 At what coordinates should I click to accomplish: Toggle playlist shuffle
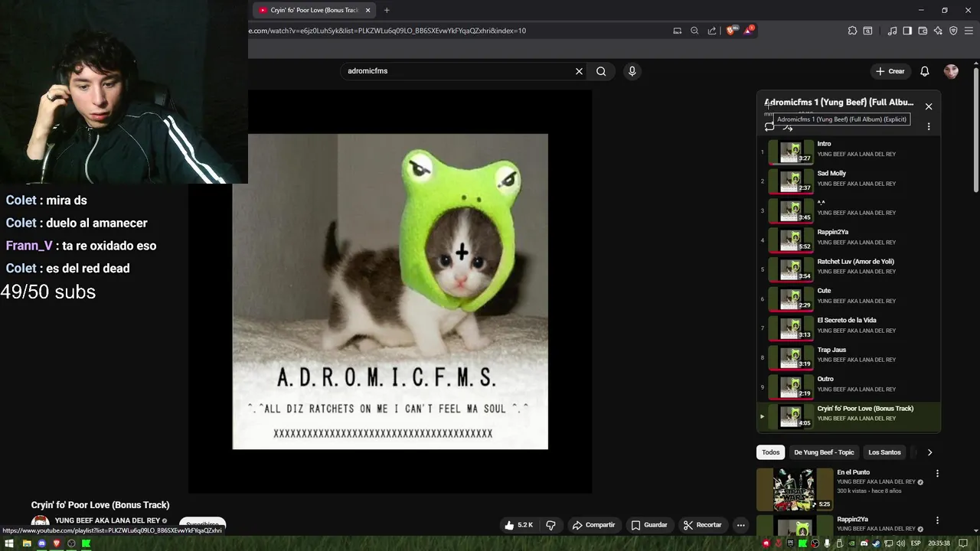tap(788, 127)
